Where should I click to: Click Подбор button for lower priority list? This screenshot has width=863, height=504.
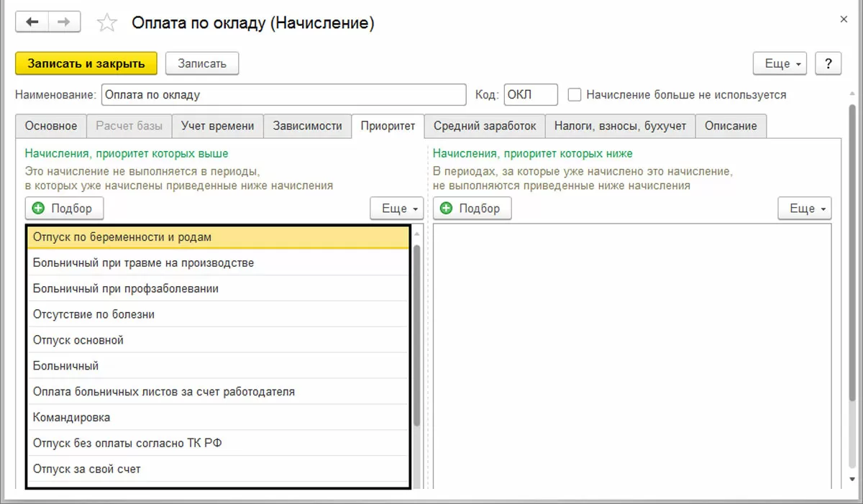pos(472,209)
